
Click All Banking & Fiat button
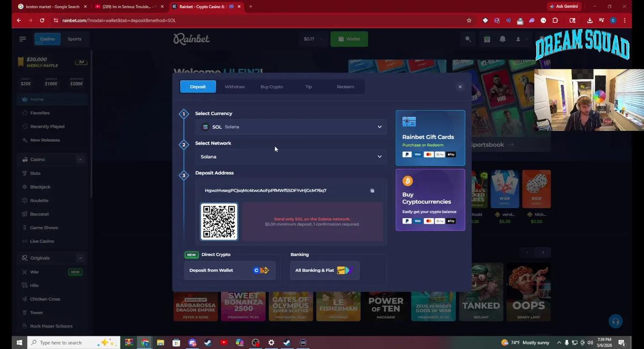[325, 270]
